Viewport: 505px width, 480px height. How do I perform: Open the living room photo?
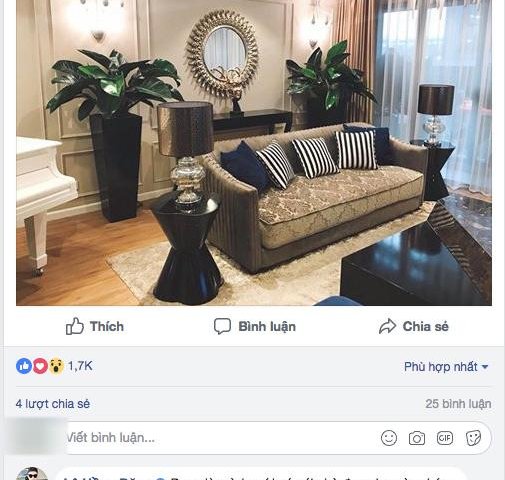tap(254, 152)
